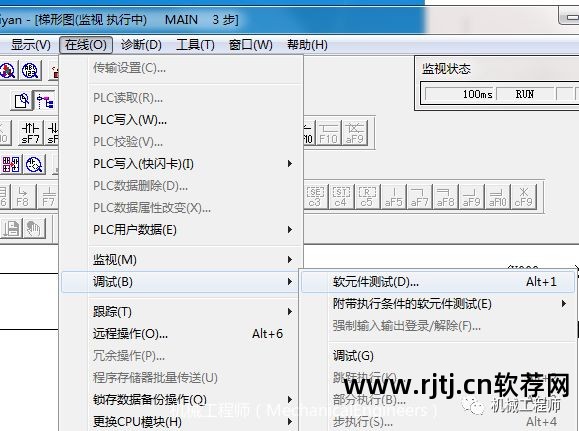Click the SE c3 toolbar icon

[315, 196]
